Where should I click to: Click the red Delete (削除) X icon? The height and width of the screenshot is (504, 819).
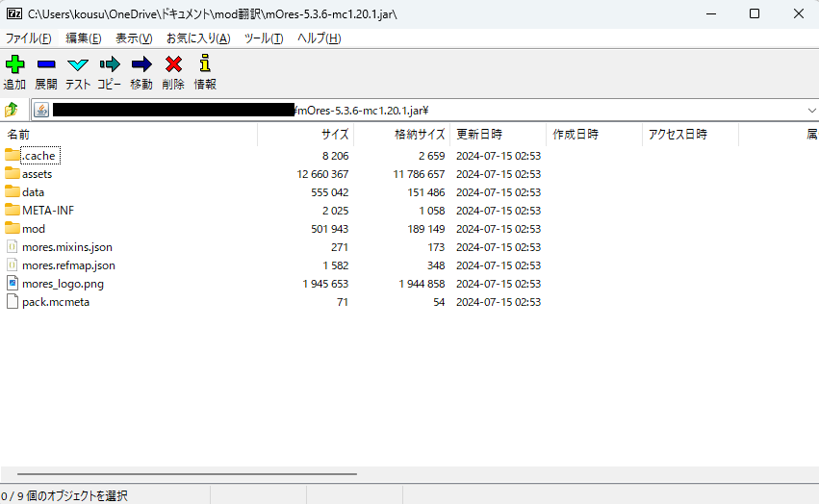coord(173,65)
